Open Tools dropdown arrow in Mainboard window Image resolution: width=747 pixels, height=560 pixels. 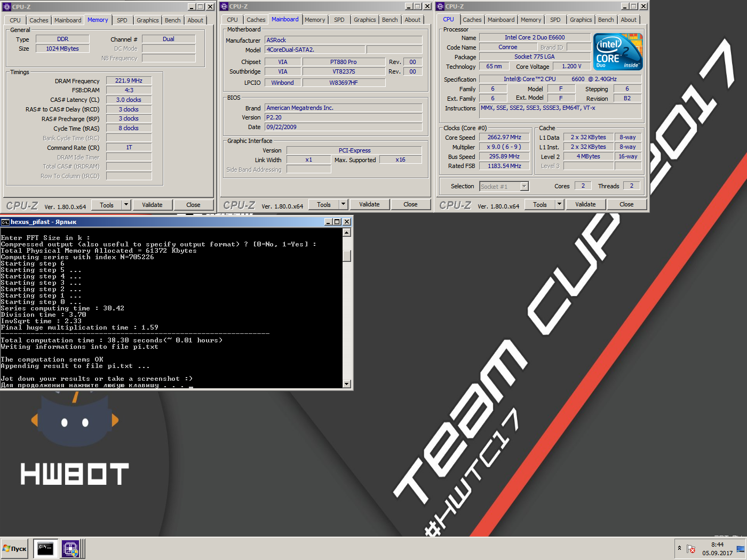344,204
